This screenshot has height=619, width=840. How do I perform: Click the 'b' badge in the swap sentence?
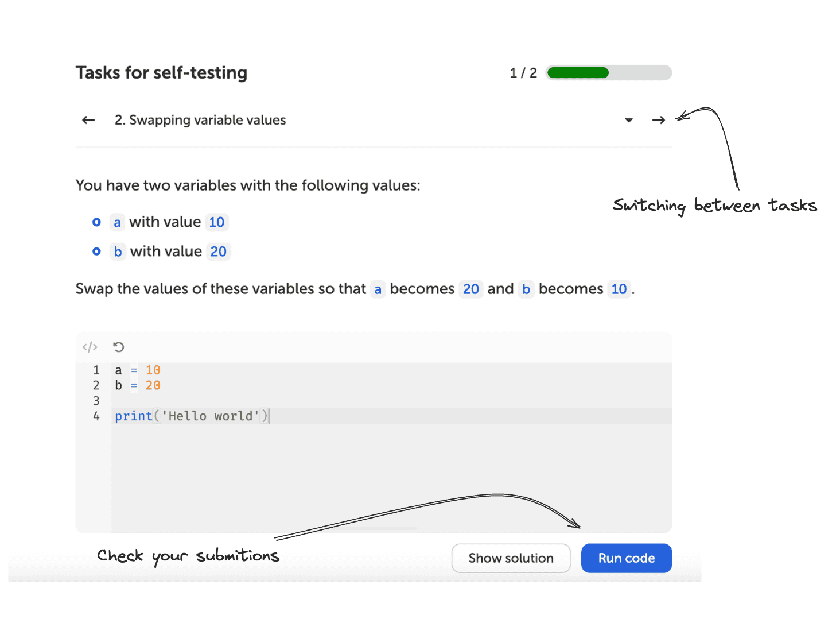pos(527,289)
